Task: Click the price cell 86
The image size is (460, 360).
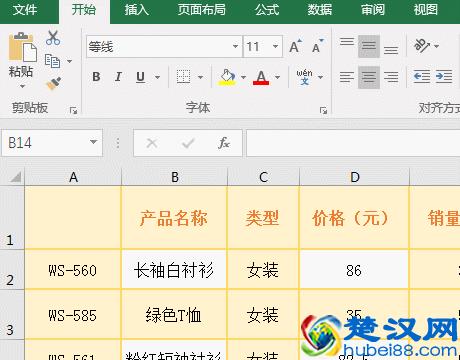Action: pos(354,270)
